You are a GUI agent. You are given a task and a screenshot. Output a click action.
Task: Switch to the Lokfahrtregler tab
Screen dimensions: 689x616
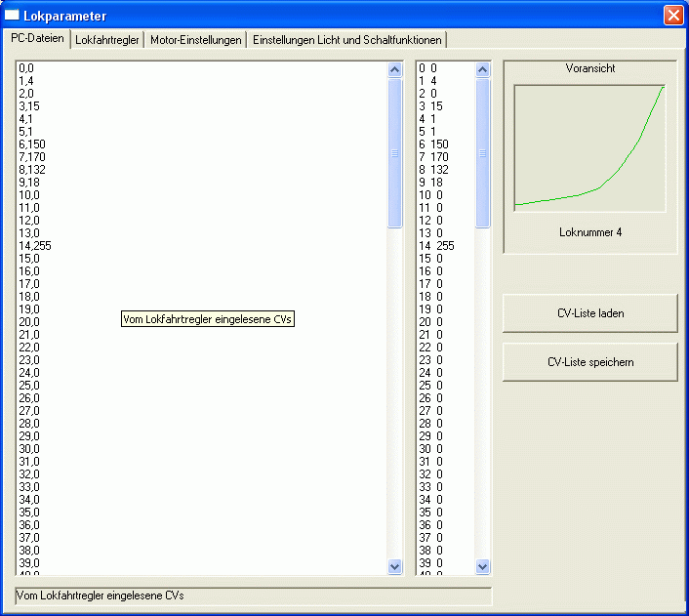point(107,40)
